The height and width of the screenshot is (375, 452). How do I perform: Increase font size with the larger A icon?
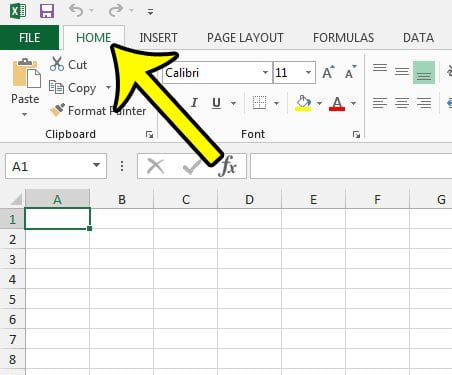[328, 72]
